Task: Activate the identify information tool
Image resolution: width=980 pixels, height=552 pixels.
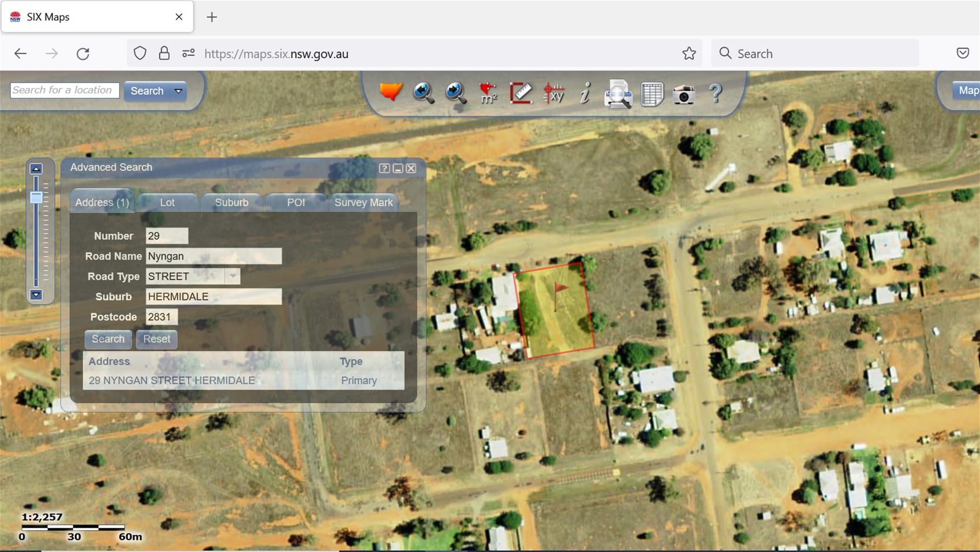Action: coord(585,93)
